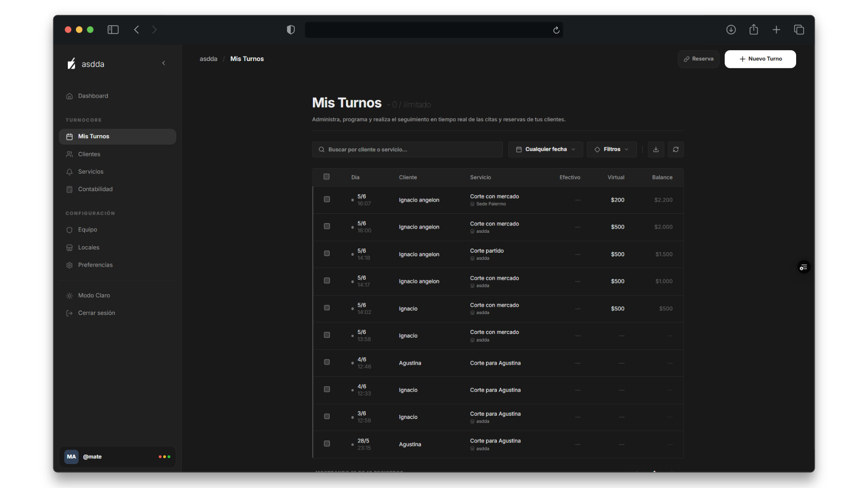Click Cerrar sesión to log out
Viewport: 868px width, 488px height.
[x=118, y=313]
